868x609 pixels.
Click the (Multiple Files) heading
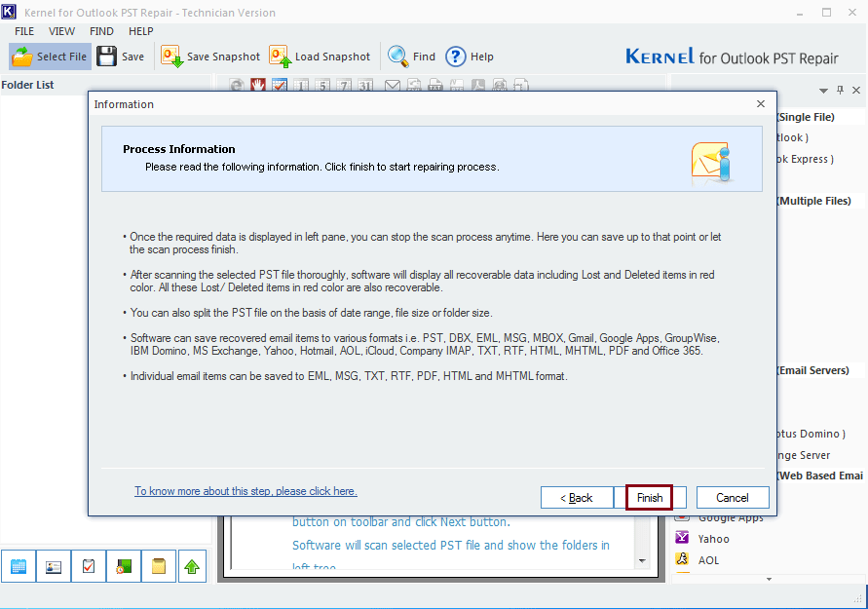click(813, 201)
